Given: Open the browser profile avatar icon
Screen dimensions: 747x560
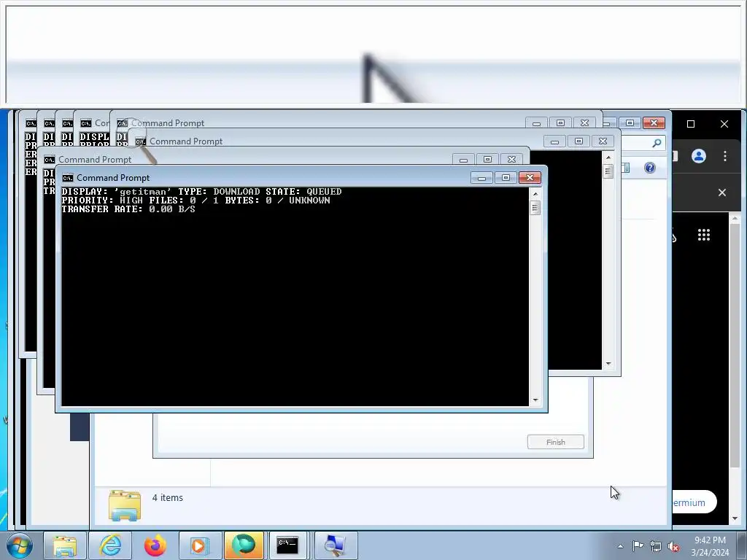Looking at the screenshot, I should coord(698,156).
